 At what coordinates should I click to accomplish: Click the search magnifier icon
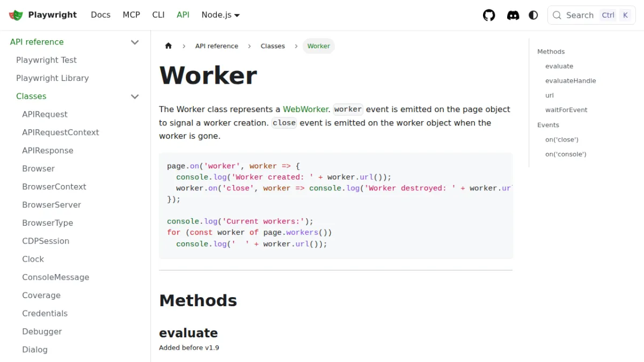(x=557, y=15)
